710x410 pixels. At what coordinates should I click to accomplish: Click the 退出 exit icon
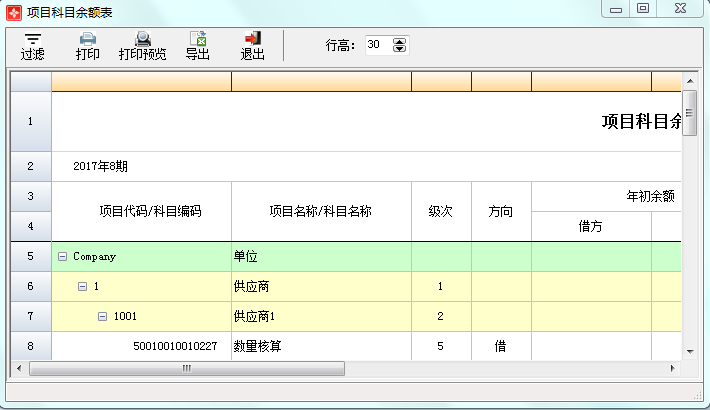click(252, 46)
